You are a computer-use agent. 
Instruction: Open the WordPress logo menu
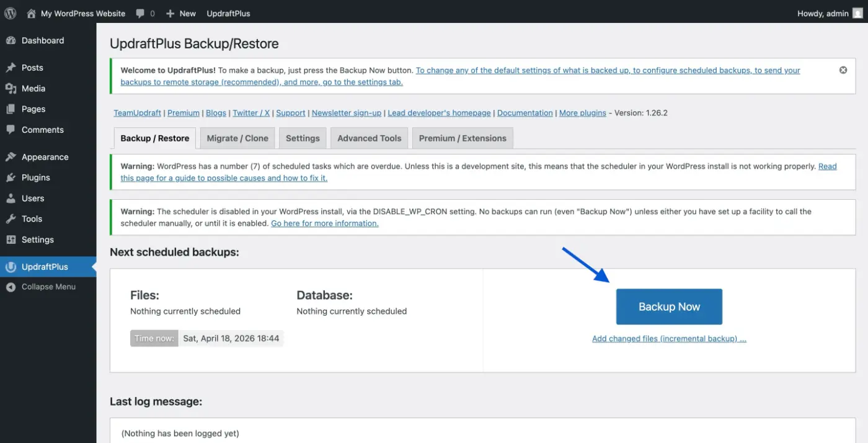click(11, 13)
